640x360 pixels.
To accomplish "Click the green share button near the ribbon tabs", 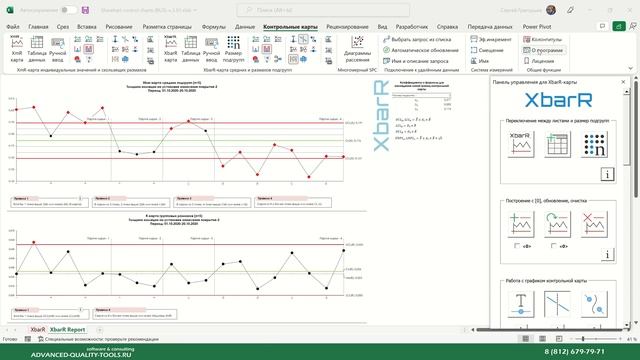I will tap(619, 26).
